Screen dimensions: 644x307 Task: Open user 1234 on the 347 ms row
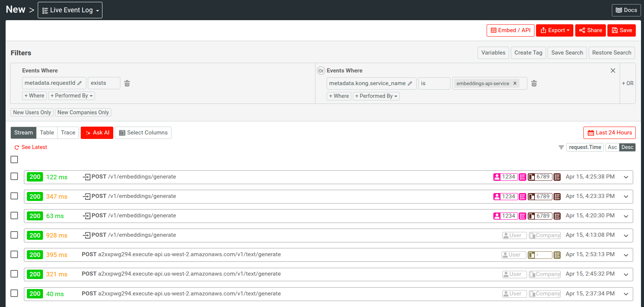(x=505, y=196)
